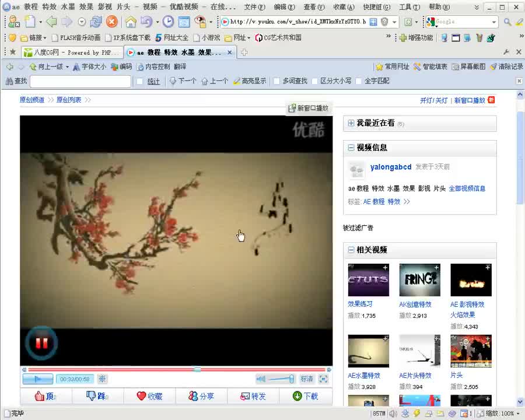The width and height of the screenshot is (525, 420).
Task: Open the AE水墨特效 video thumbnail
Action: click(x=368, y=351)
